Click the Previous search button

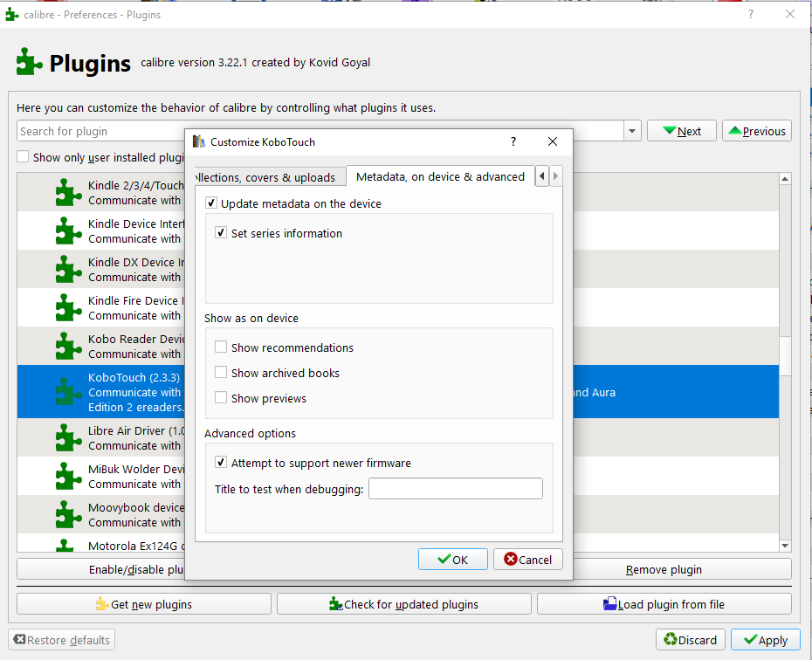pos(757,131)
